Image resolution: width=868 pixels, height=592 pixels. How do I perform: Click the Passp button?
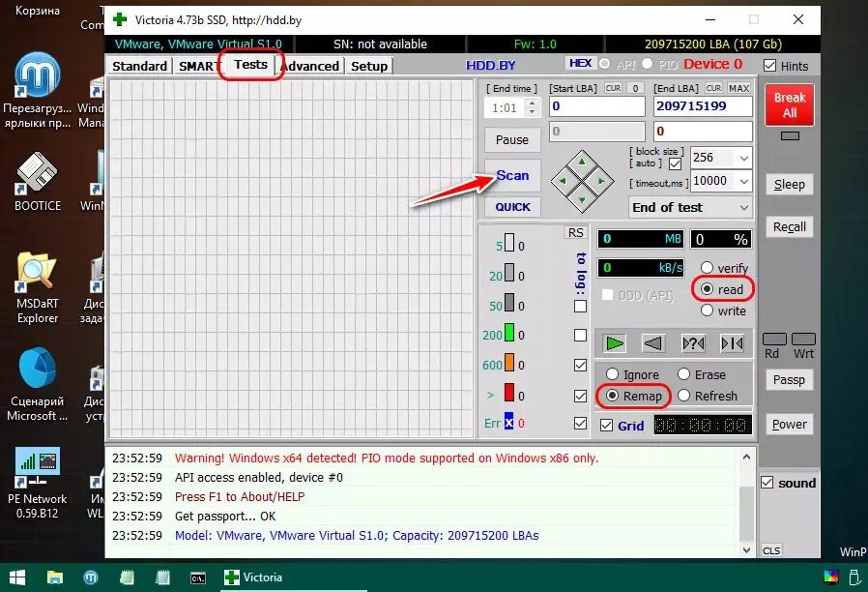[x=790, y=380]
